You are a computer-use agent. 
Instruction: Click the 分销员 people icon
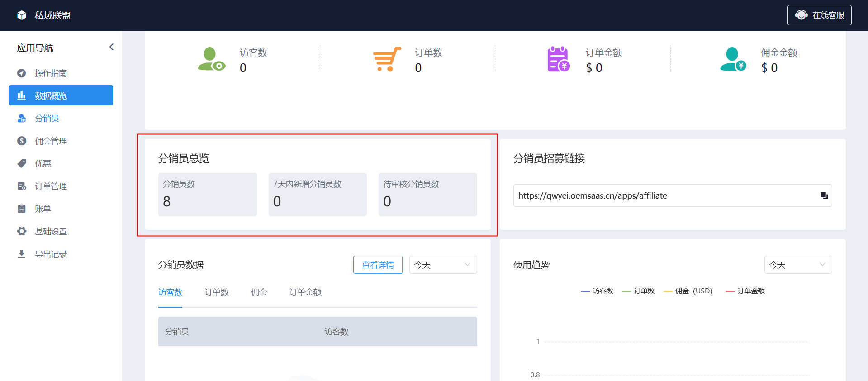coord(22,118)
